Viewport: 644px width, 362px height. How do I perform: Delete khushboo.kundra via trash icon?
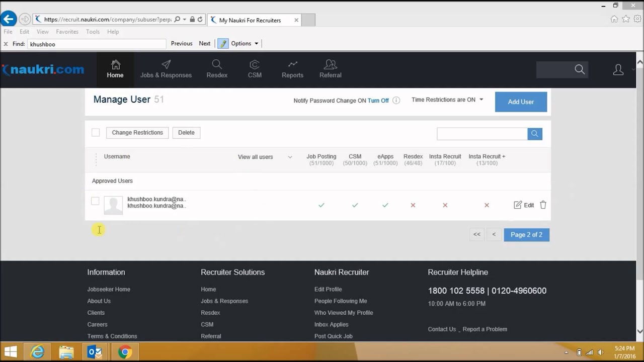coord(543,205)
